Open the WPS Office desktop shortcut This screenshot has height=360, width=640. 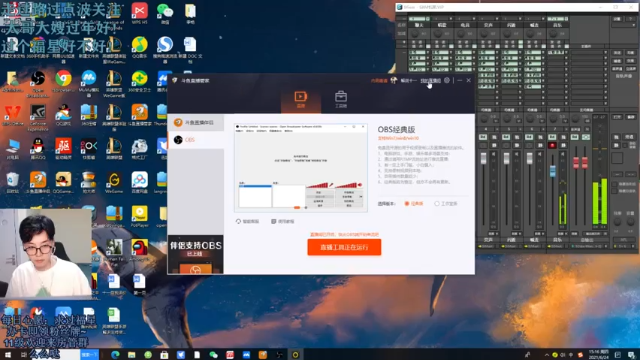pyautogui.click(x=12, y=115)
